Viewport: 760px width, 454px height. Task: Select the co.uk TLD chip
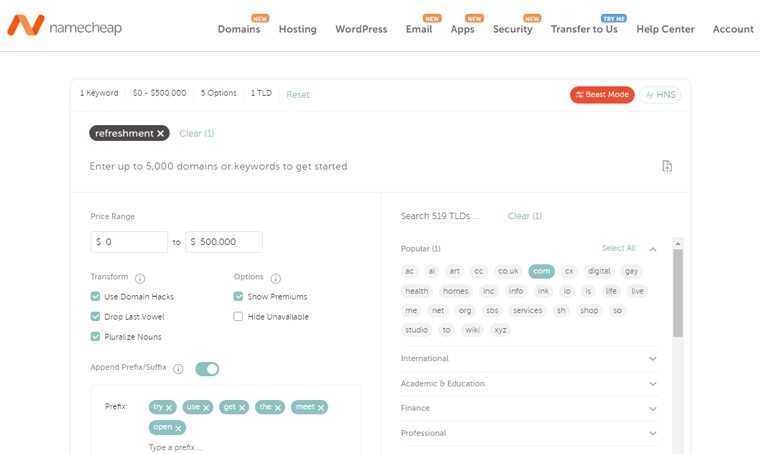[x=508, y=271]
